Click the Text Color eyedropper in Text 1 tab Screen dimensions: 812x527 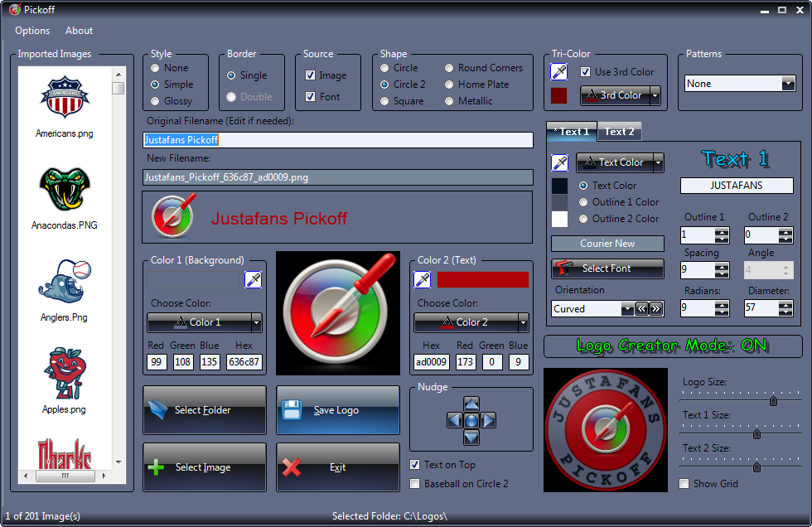560,162
